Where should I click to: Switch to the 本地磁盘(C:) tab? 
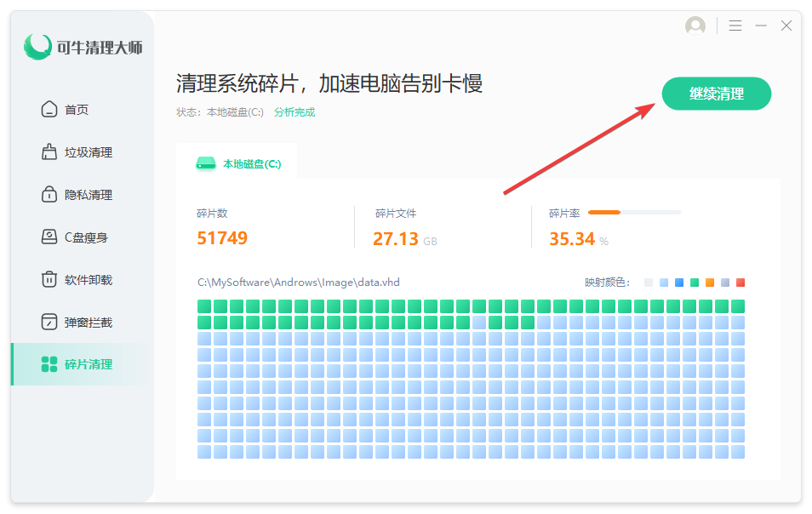point(238,163)
